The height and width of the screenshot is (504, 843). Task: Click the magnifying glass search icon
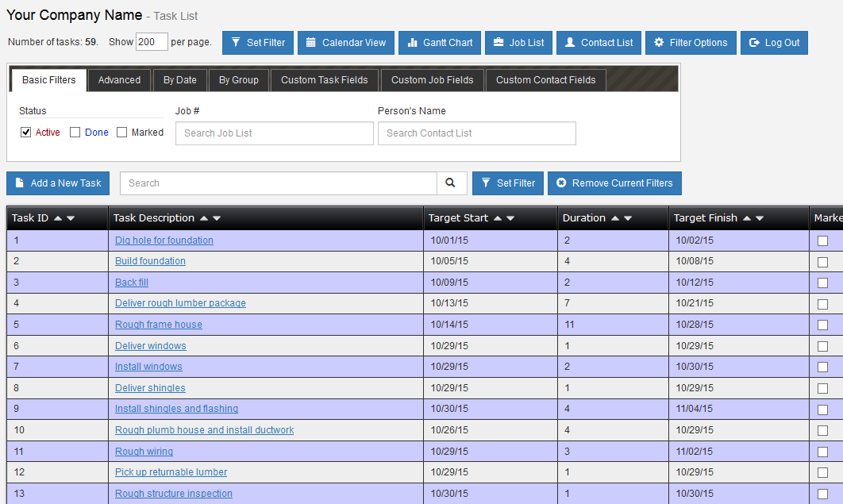452,183
